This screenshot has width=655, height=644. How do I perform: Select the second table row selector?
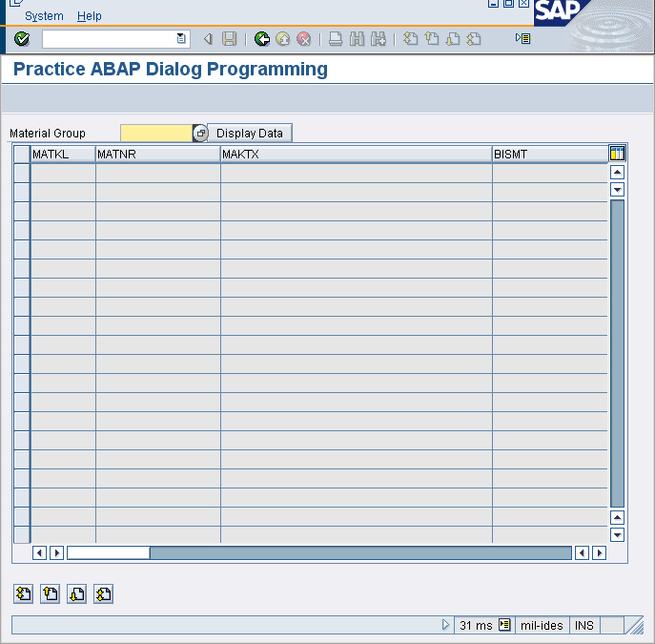click(x=21, y=192)
